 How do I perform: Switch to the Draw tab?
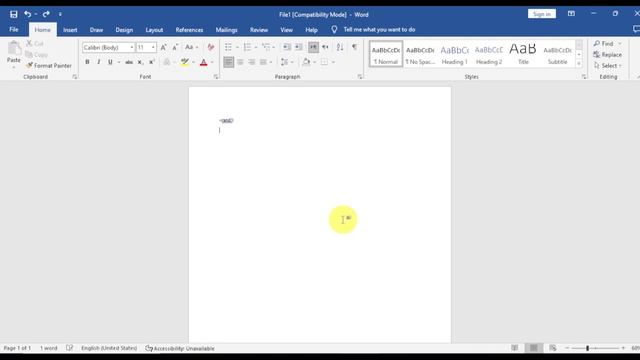[x=96, y=30]
